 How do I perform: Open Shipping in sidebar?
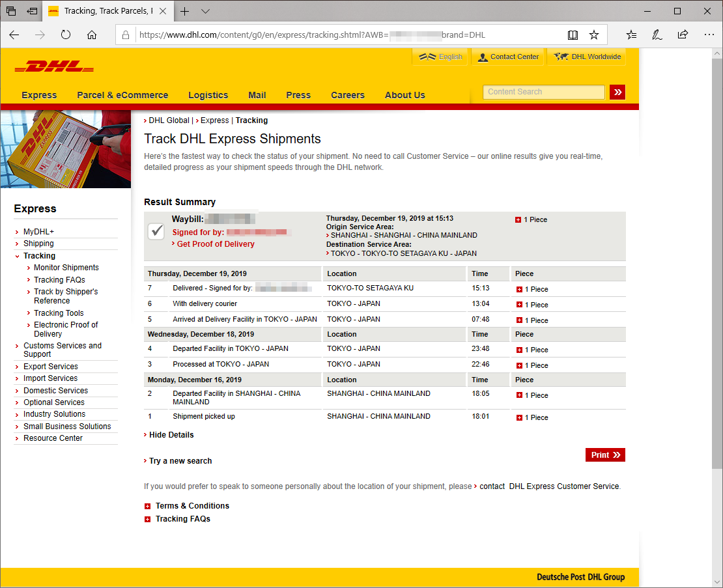click(38, 244)
